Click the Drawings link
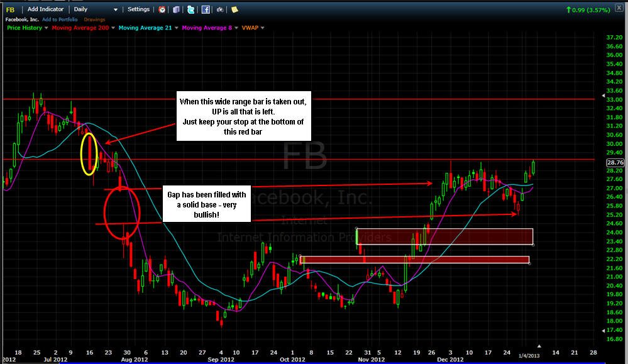 pyautogui.click(x=94, y=19)
